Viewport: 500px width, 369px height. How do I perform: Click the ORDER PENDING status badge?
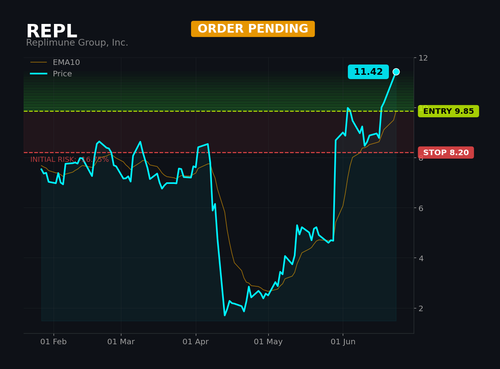tap(253, 29)
